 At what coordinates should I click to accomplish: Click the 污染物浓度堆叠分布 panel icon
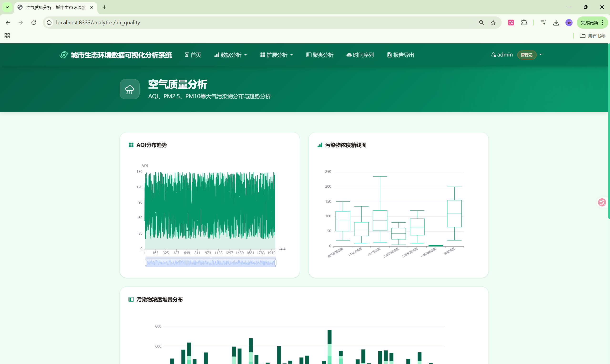(131, 299)
